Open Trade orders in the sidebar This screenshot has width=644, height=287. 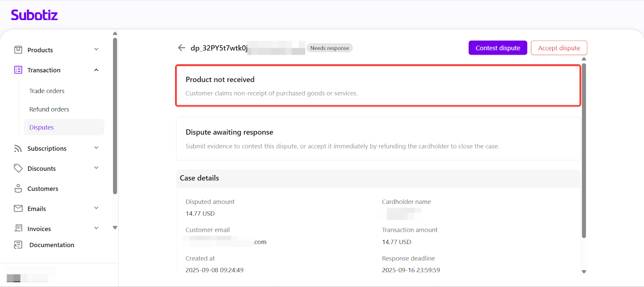(47, 91)
